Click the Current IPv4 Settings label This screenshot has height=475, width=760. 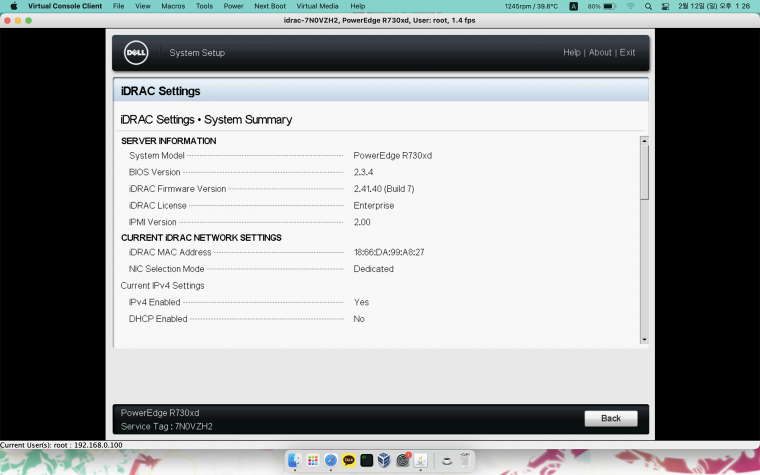[162, 285]
